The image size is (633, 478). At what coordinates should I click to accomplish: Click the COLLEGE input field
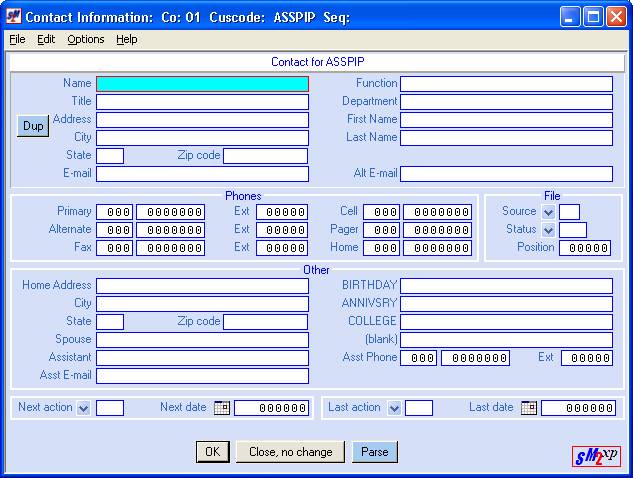coord(506,322)
